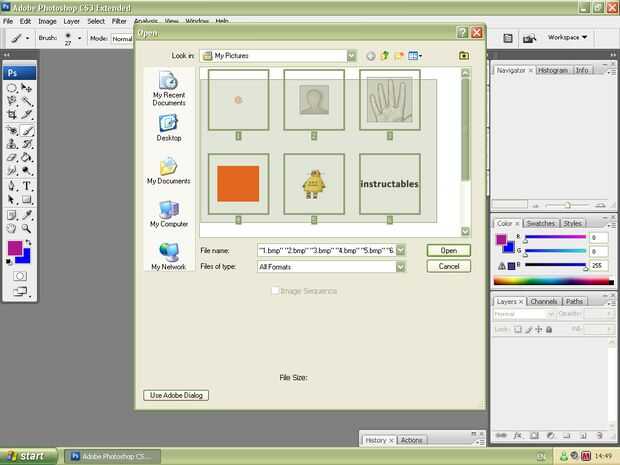
Task: Go to Desktop in places bar
Action: pyautogui.click(x=169, y=128)
